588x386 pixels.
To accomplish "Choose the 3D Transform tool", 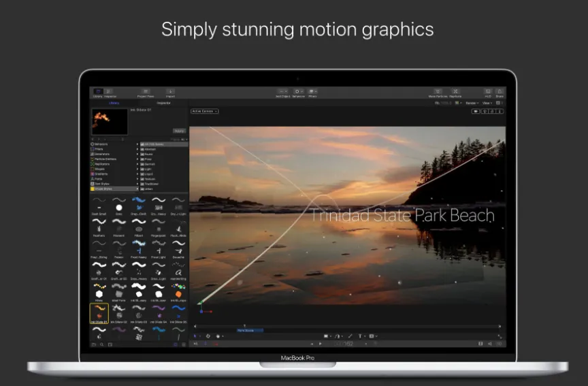I will [208, 336].
